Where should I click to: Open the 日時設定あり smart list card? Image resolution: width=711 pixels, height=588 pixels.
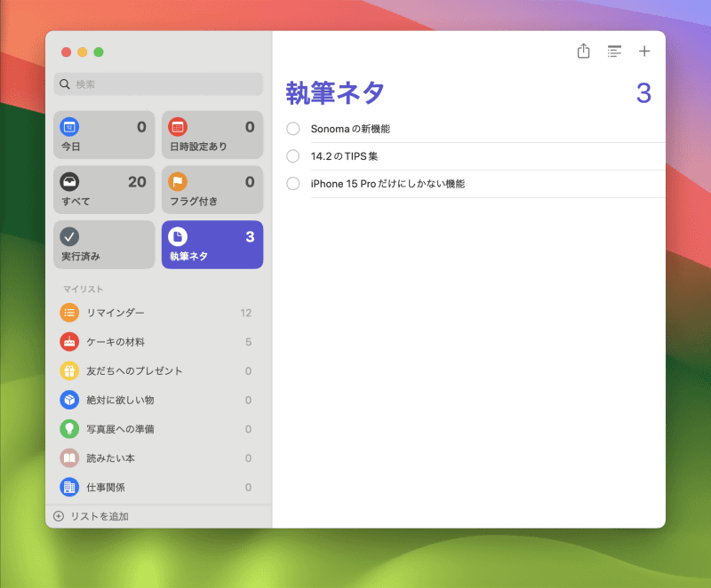pyautogui.click(x=212, y=134)
